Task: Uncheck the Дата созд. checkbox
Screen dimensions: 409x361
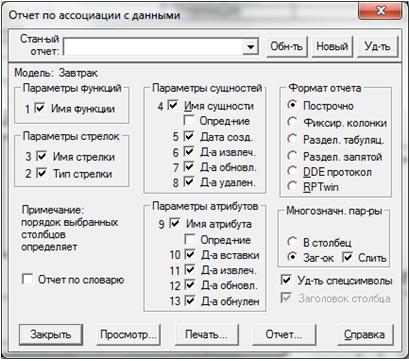Action: pyautogui.click(x=189, y=136)
